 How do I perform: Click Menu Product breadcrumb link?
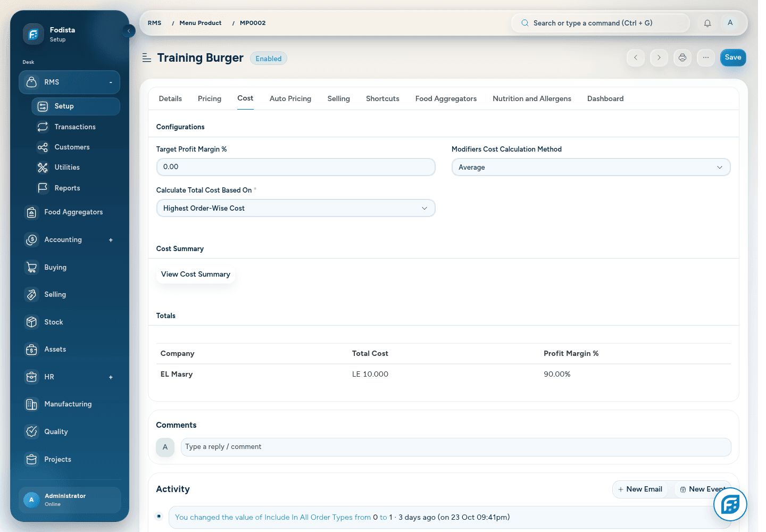pyautogui.click(x=201, y=23)
